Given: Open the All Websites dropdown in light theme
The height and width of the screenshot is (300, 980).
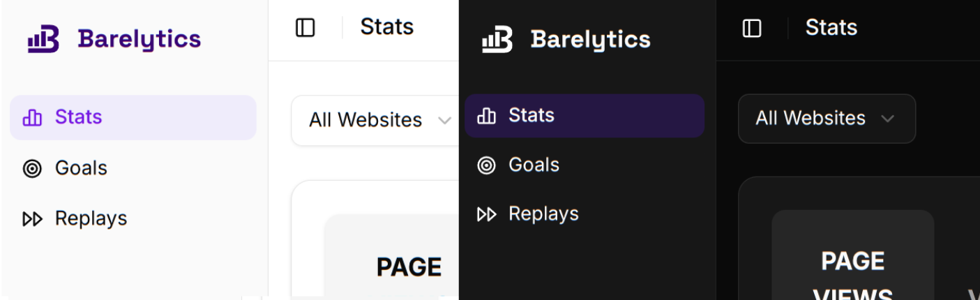Looking at the screenshot, I should (x=377, y=120).
